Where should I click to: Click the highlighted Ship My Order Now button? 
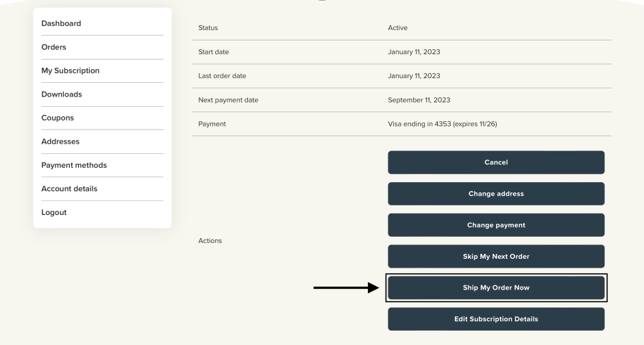[496, 287]
